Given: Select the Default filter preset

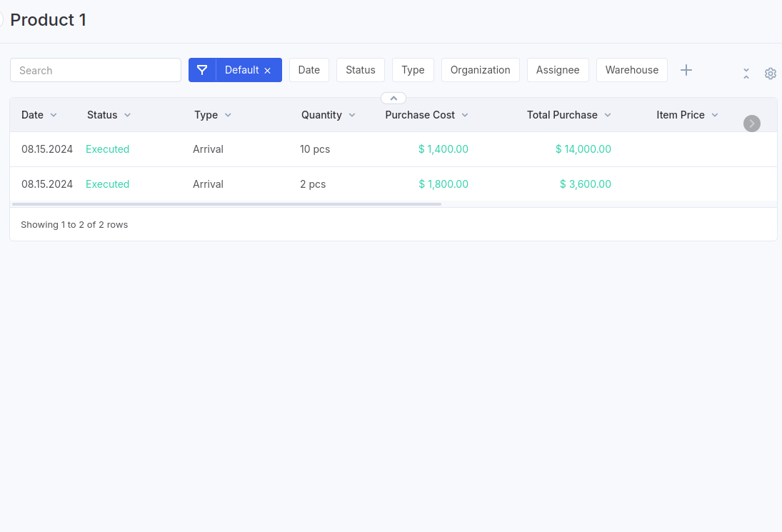Looking at the screenshot, I should point(242,70).
